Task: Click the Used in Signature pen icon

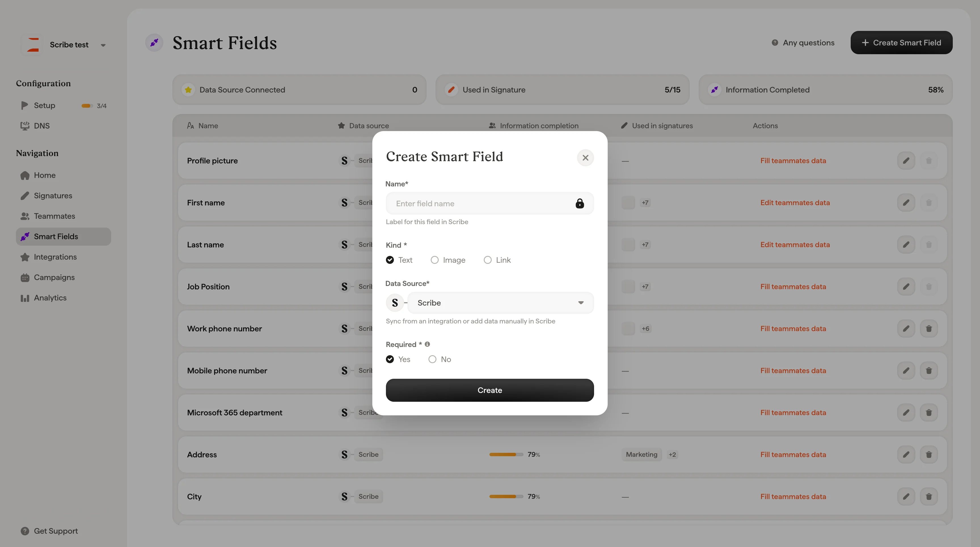Action: pyautogui.click(x=451, y=90)
